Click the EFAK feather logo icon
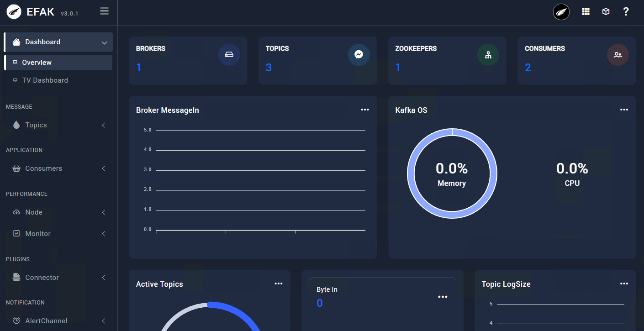Image resolution: width=644 pixels, height=331 pixels. click(14, 12)
